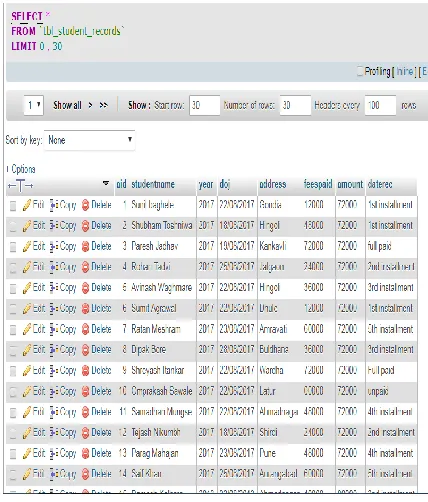428x502 pixels.
Task: Go to next page with single arrow
Action: (90, 105)
